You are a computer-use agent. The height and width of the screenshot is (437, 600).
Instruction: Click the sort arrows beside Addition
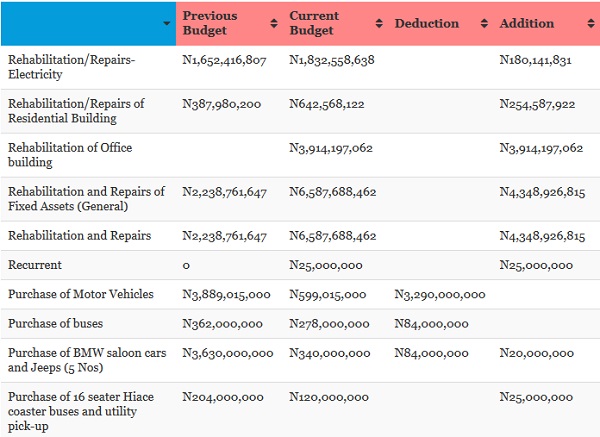click(590, 23)
